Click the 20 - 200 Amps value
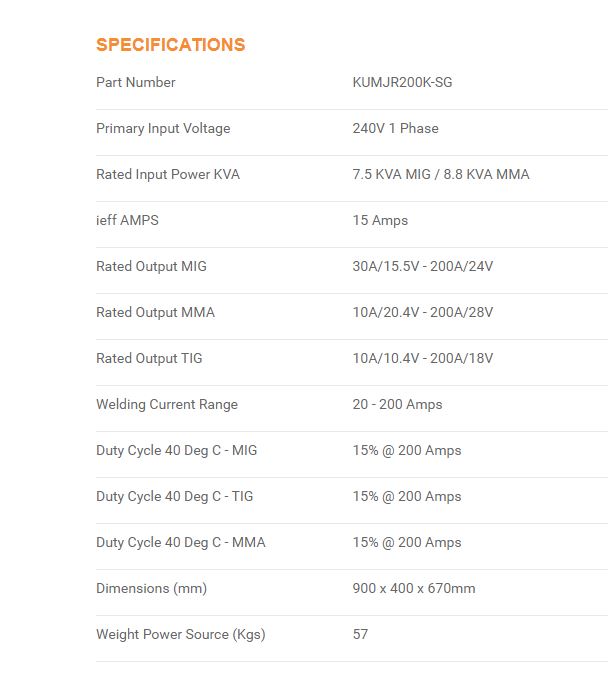The height and width of the screenshot is (690, 608). pos(397,404)
